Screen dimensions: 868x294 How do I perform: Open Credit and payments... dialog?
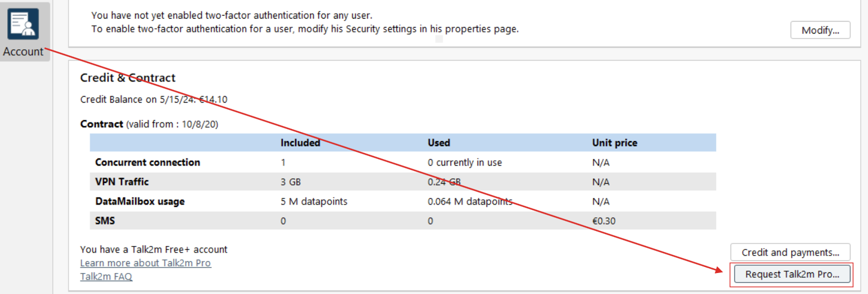coord(790,252)
